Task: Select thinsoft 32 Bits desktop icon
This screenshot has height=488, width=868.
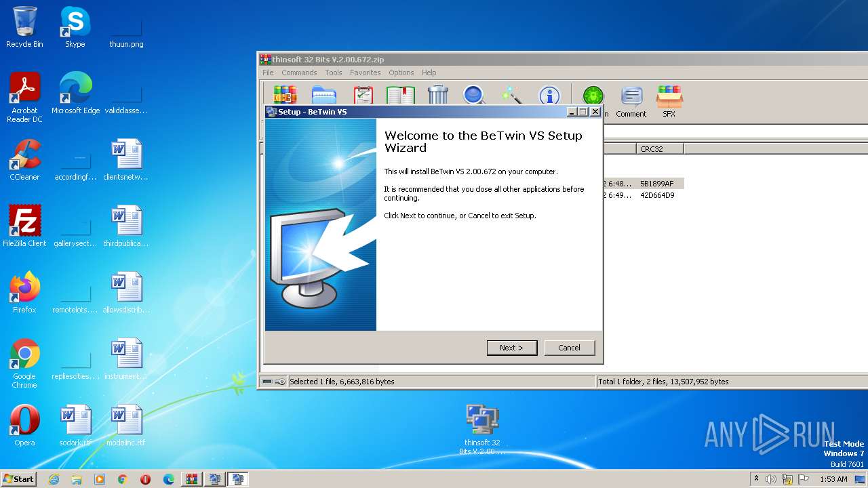Action: click(482, 430)
